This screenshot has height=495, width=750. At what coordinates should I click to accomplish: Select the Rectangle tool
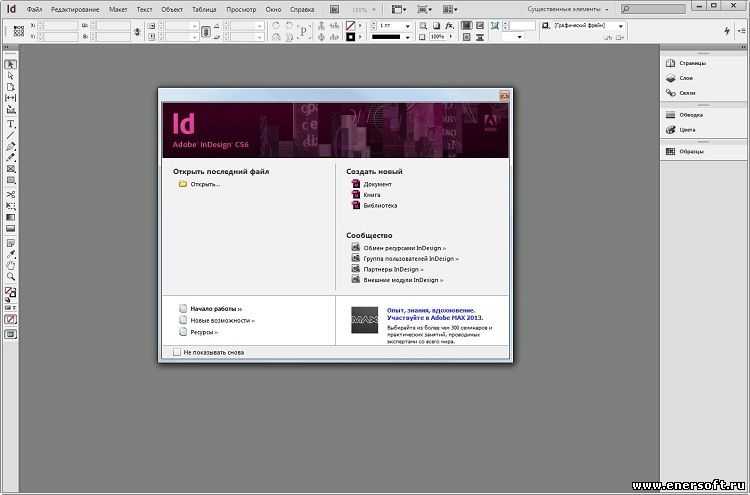[x=10, y=180]
